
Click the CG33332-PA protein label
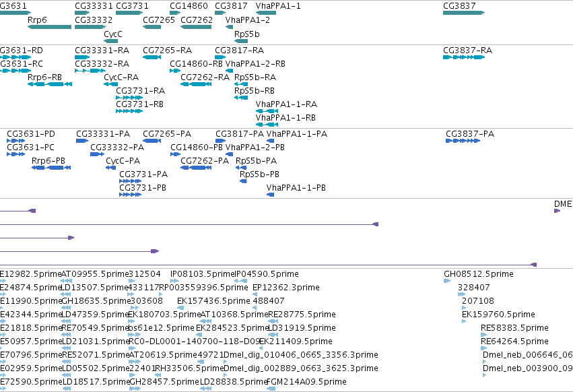117,148
